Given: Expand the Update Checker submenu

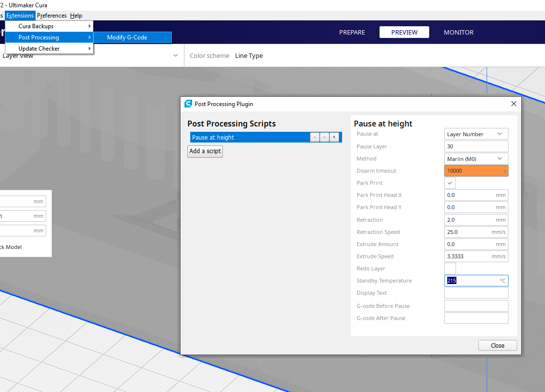Looking at the screenshot, I should [x=49, y=48].
